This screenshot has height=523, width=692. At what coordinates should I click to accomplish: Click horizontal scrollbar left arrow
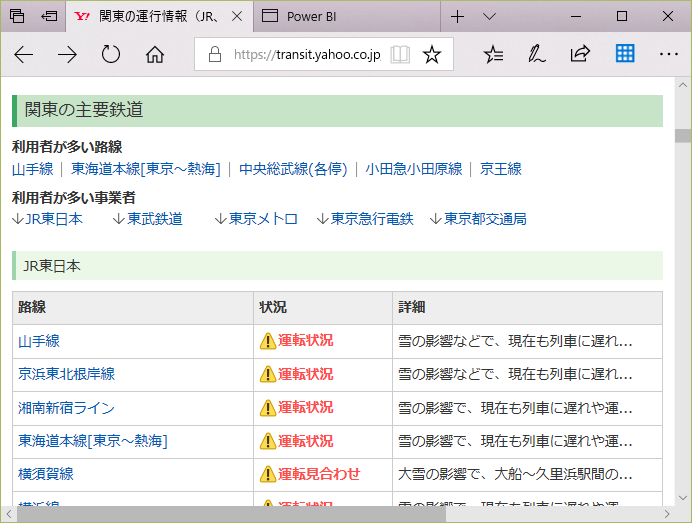(9, 514)
